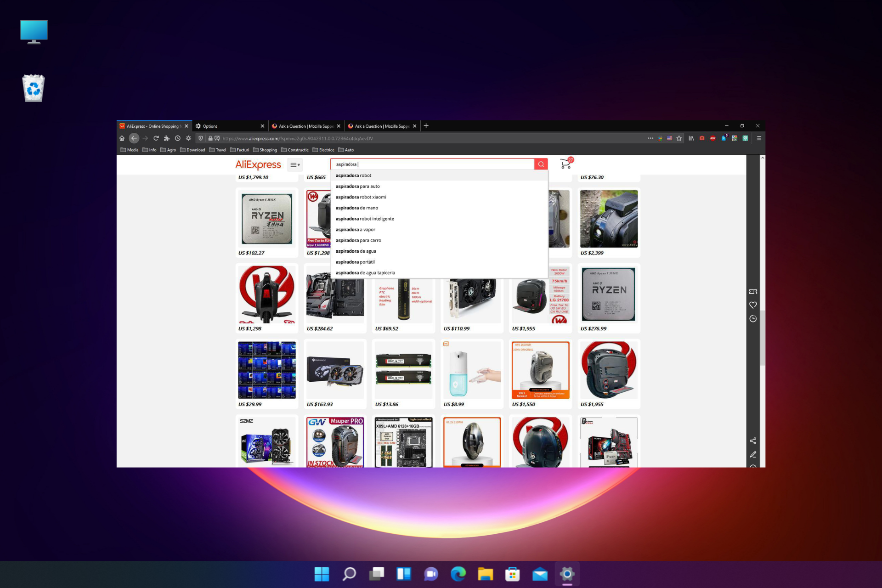Screen dimensions: 882x588
Task: Open File Explorer from the taskbar
Action: pos(485,574)
